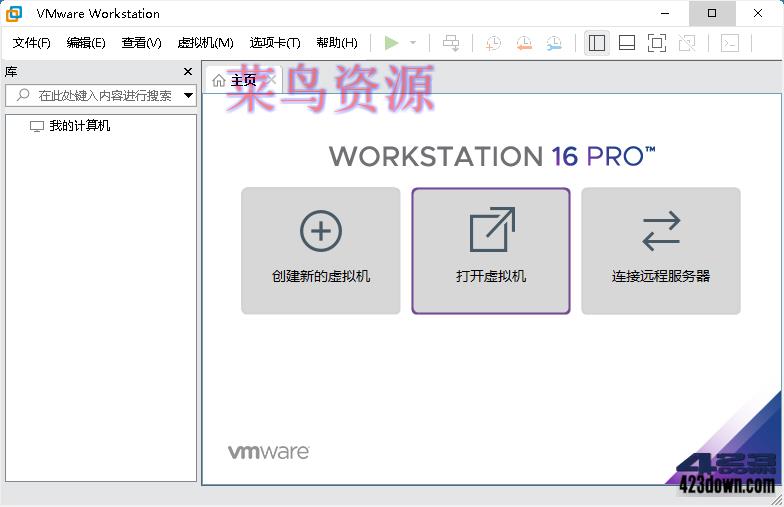Screen dimensions: 784x507
Task: Open the 帮助(H) menu
Action: point(337,43)
